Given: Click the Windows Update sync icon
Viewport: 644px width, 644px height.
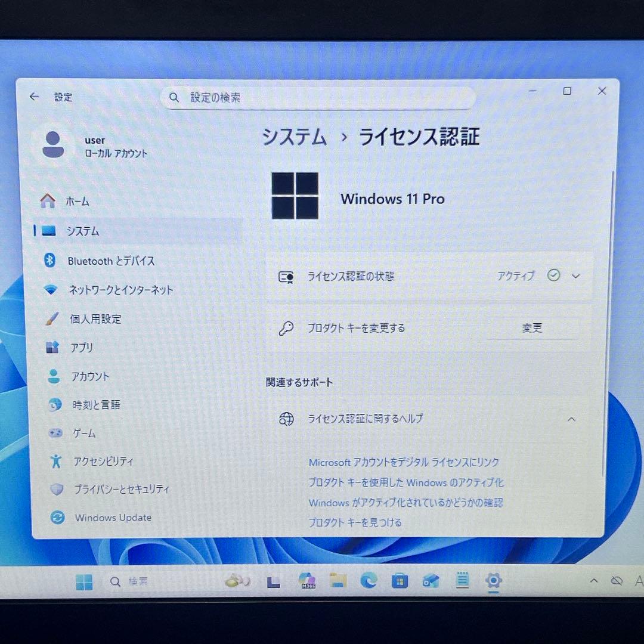Looking at the screenshot, I should (x=57, y=518).
